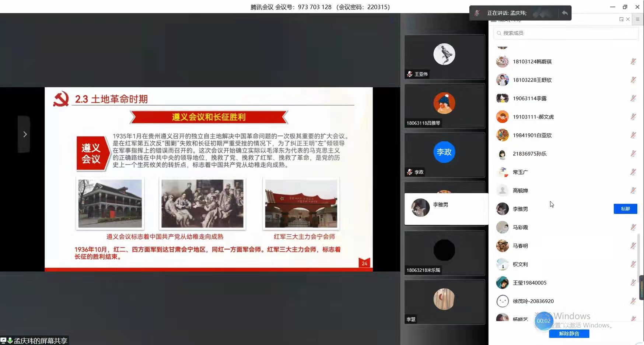Open the hamburger menu beside members panel
This screenshot has height=345, width=644.
pos(637,19)
